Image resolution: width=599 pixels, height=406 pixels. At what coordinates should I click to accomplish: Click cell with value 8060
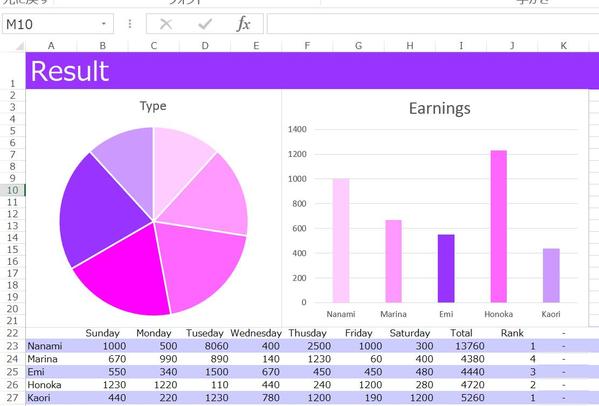(x=205, y=346)
